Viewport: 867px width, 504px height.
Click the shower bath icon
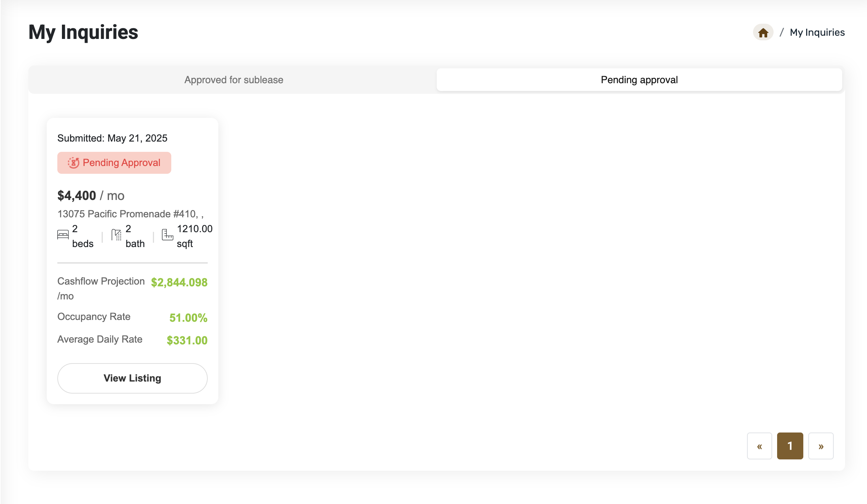click(x=116, y=235)
